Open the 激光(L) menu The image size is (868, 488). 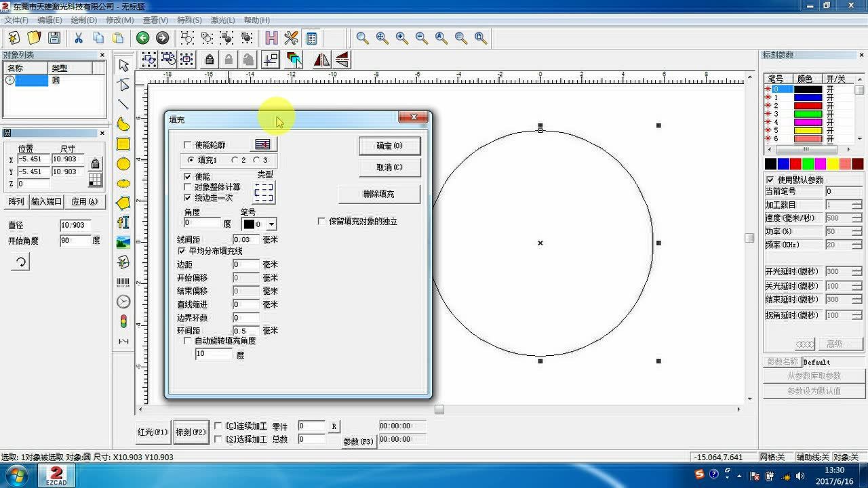point(222,20)
